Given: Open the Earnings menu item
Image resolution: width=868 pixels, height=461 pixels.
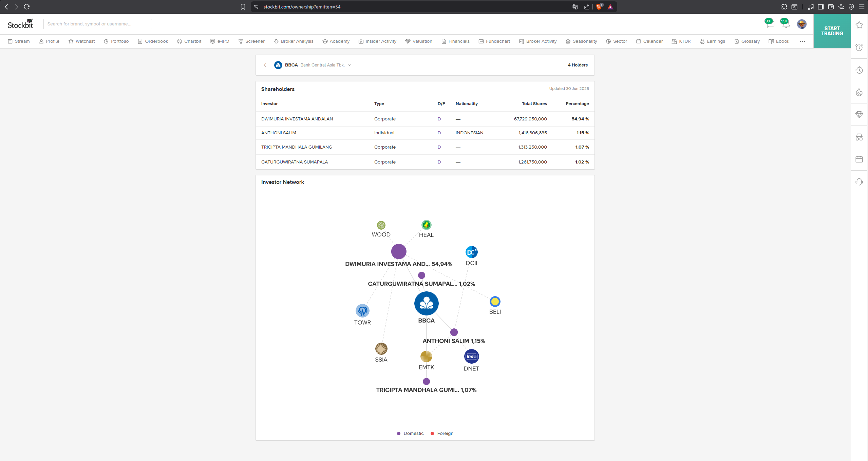Looking at the screenshot, I should click(x=712, y=41).
